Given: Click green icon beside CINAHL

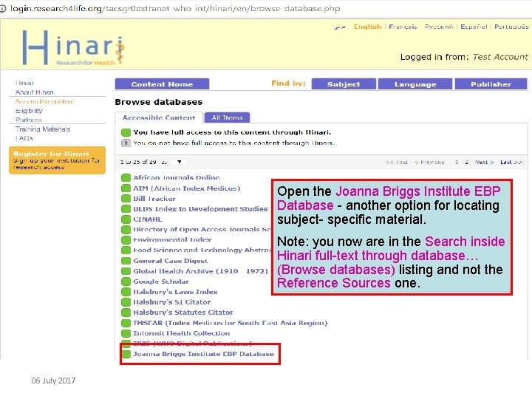Looking at the screenshot, I should click(126, 219).
